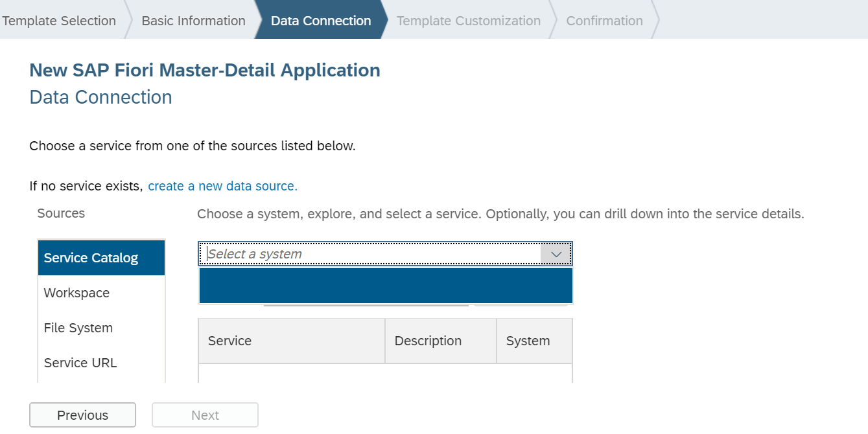Screen dimensions: 868x434
Task: Select Service Catalog in the Sources list
Action: click(91, 258)
